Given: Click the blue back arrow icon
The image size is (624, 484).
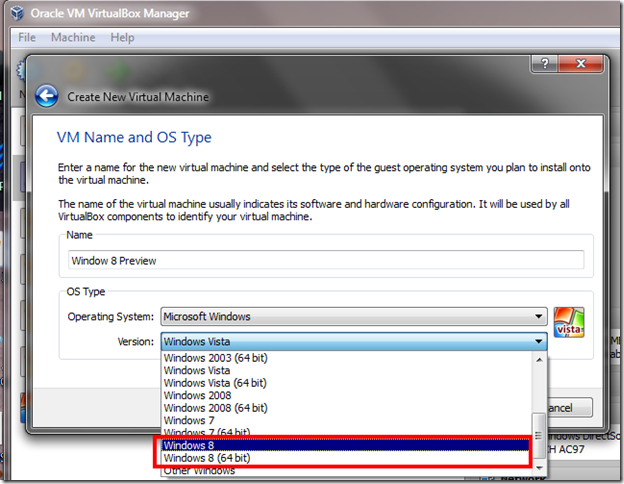Looking at the screenshot, I should click(x=46, y=96).
